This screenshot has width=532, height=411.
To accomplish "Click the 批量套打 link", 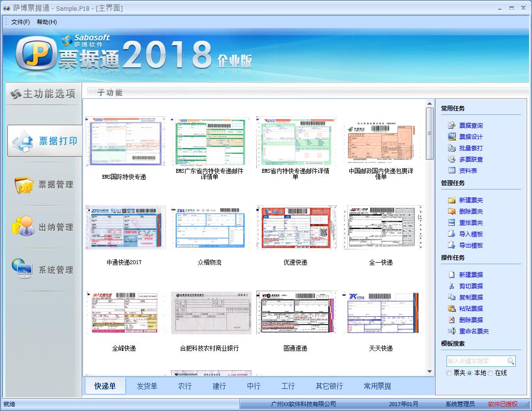I will click(x=471, y=148).
